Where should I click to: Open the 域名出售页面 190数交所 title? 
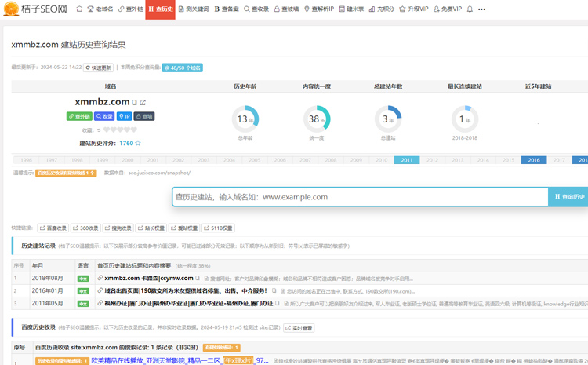186,290
